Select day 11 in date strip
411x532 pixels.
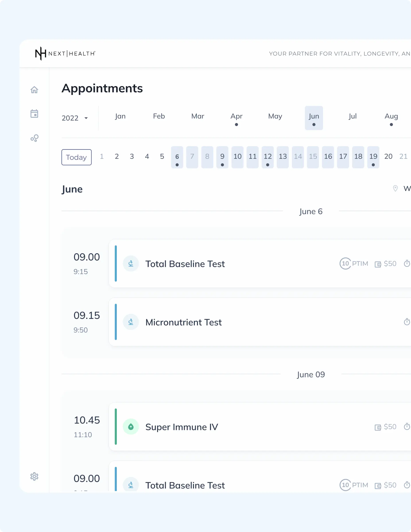(x=253, y=157)
